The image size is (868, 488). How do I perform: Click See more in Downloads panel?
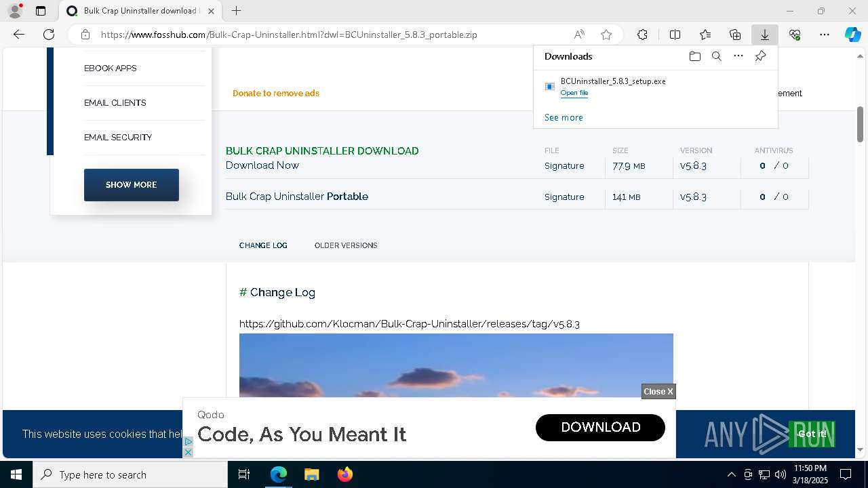[x=564, y=117]
